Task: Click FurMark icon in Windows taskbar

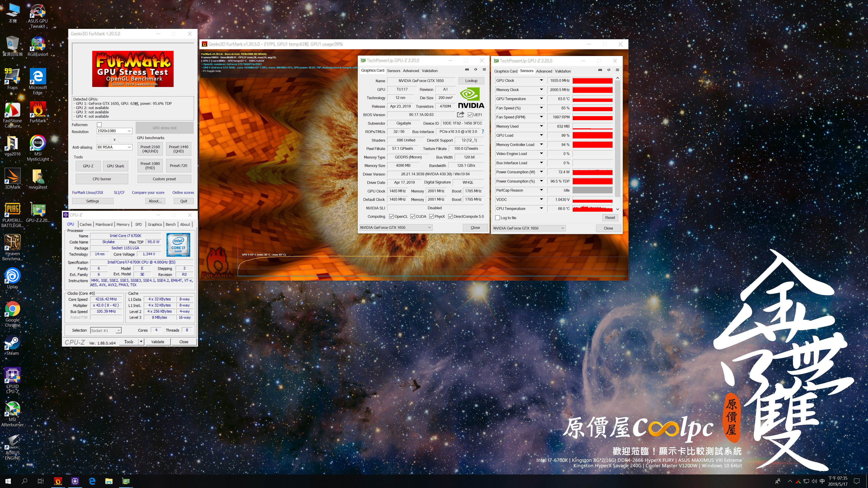Action: (x=58, y=481)
